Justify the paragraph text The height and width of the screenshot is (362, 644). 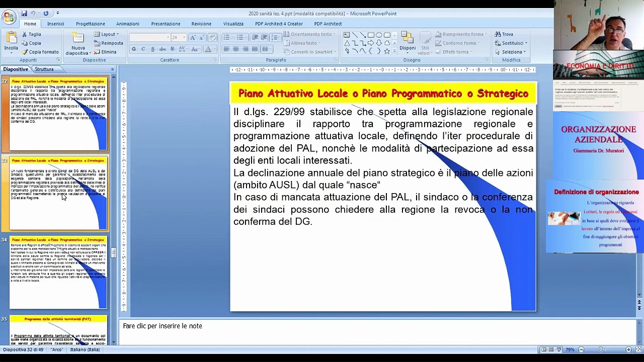255,49
